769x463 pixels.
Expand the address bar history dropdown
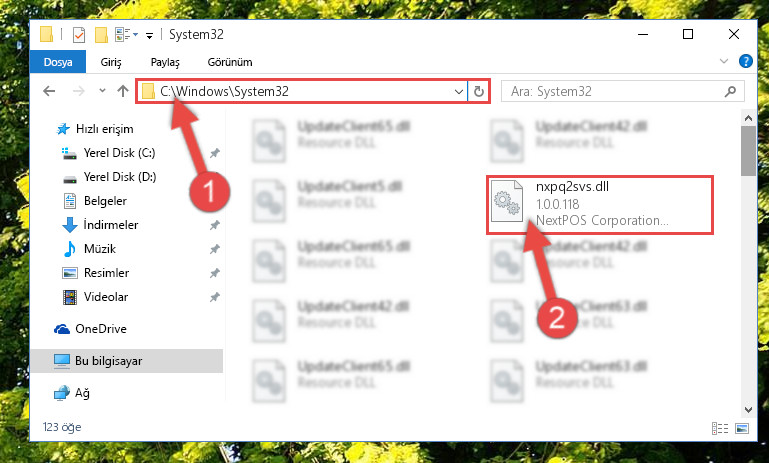click(x=459, y=92)
